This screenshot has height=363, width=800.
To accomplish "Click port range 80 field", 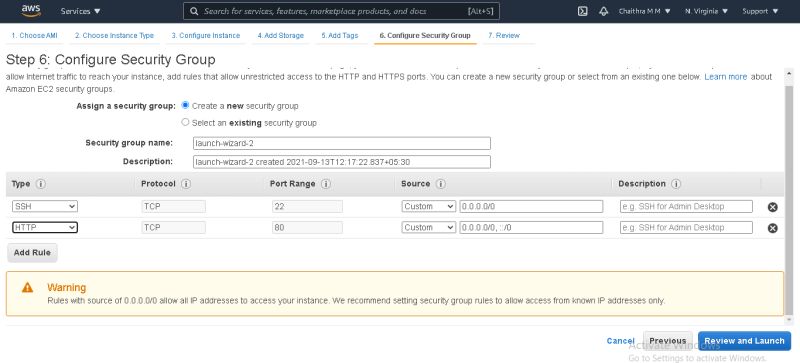I will 307,227.
